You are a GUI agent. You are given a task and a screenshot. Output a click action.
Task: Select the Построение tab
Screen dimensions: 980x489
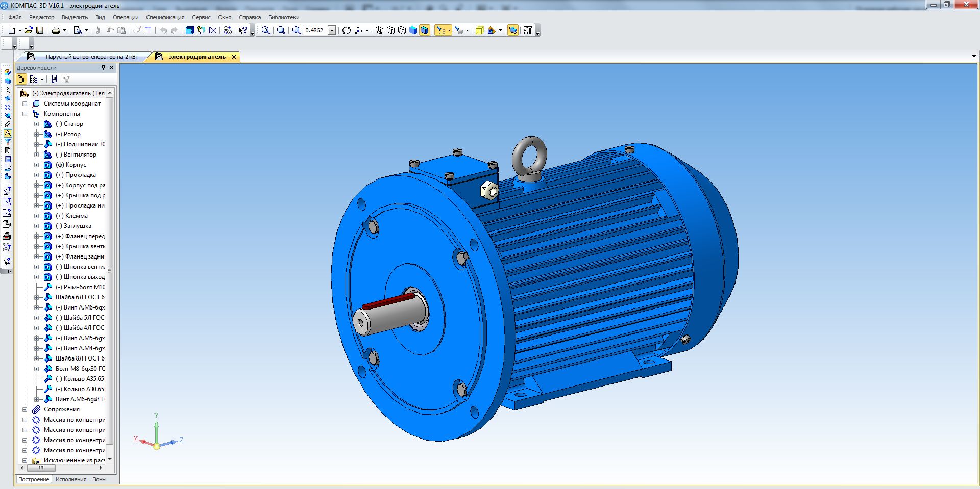click(x=34, y=479)
